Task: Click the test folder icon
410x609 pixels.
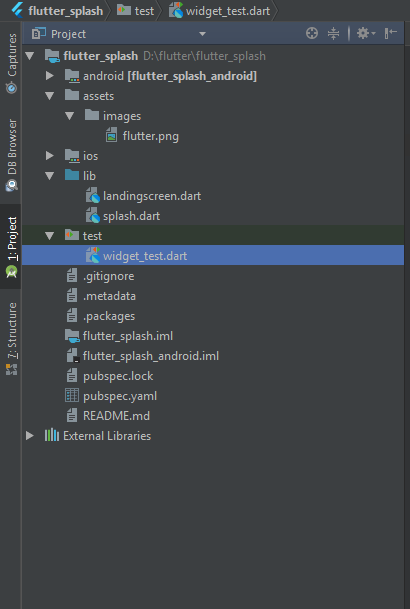Action: point(72,235)
